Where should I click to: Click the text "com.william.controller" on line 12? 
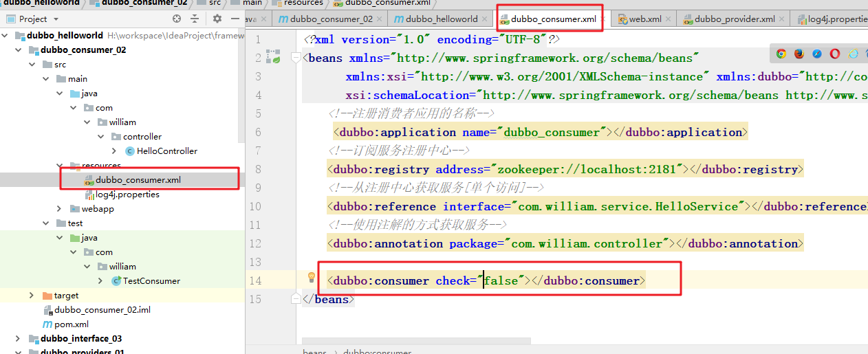click(588, 243)
